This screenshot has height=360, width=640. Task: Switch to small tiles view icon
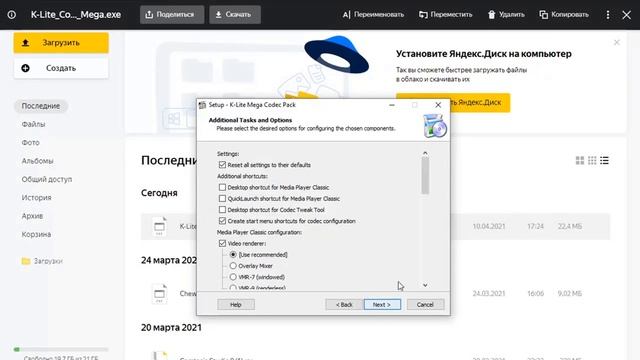[x=592, y=160]
